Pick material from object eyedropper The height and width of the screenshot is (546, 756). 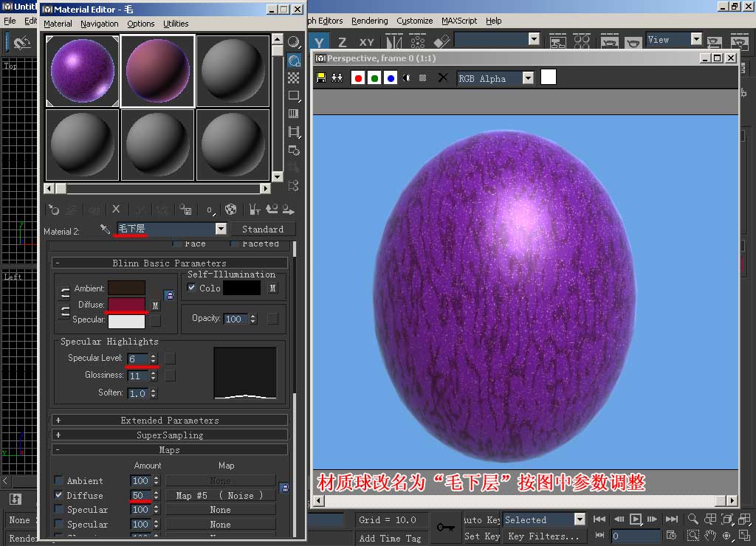(x=105, y=229)
